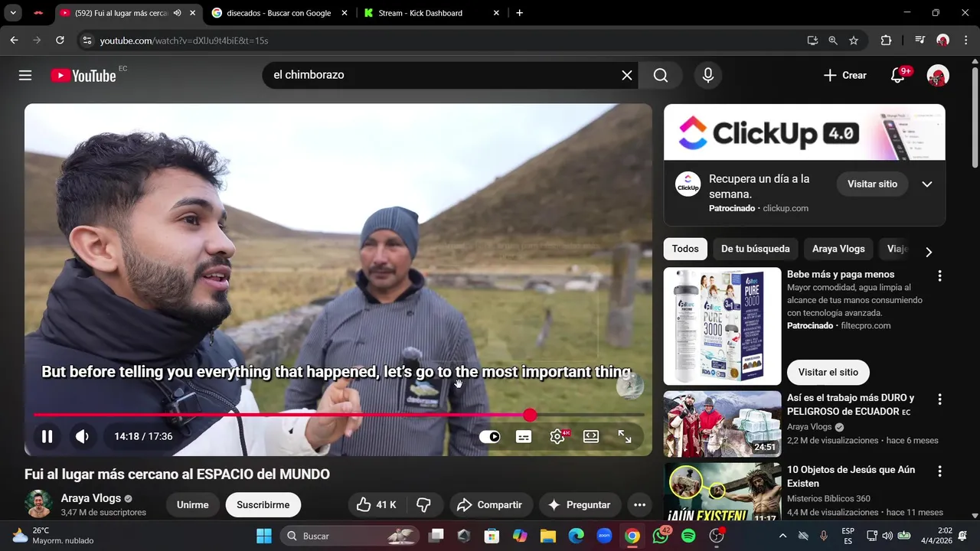Screen dimensions: 980x551
Task: Click the Unirme membership button
Action: 193,505
